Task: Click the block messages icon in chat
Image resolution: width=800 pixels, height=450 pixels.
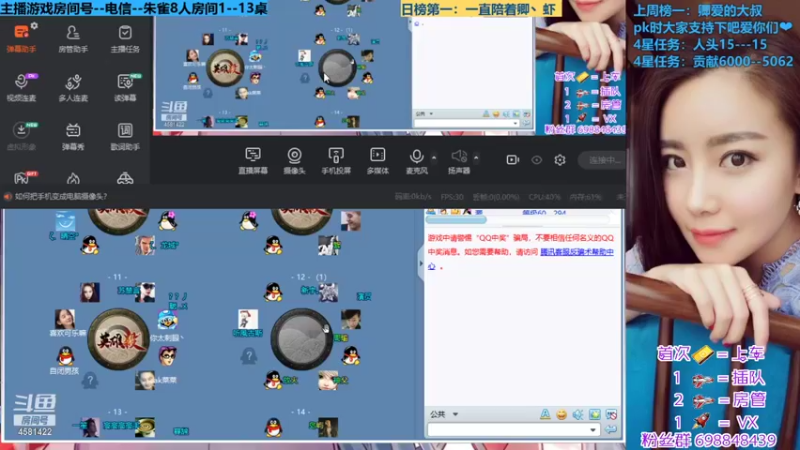Action: point(611,414)
